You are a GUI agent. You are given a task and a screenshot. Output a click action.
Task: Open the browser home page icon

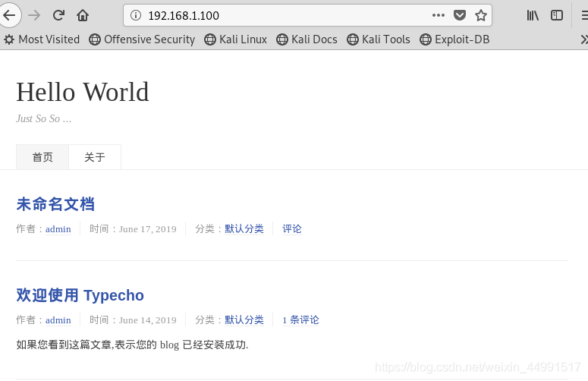pyautogui.click(x=83, y=15)
